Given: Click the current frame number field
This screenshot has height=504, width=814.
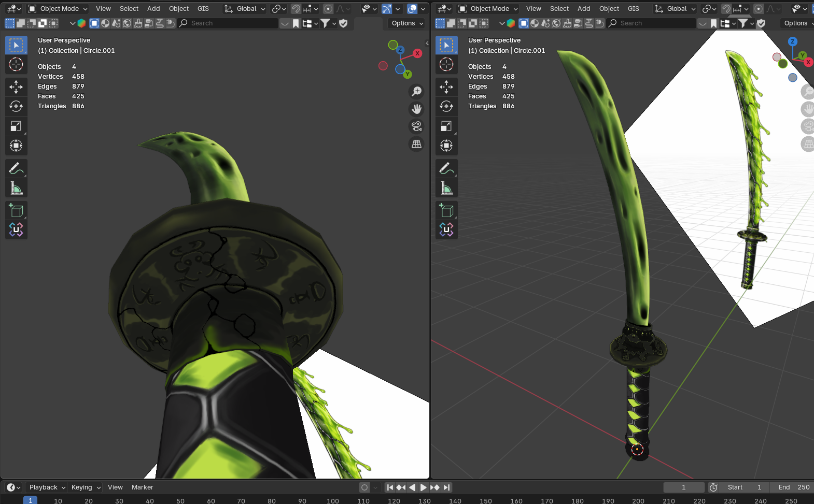Looking at the screenshot, I should tap(684, 487).
